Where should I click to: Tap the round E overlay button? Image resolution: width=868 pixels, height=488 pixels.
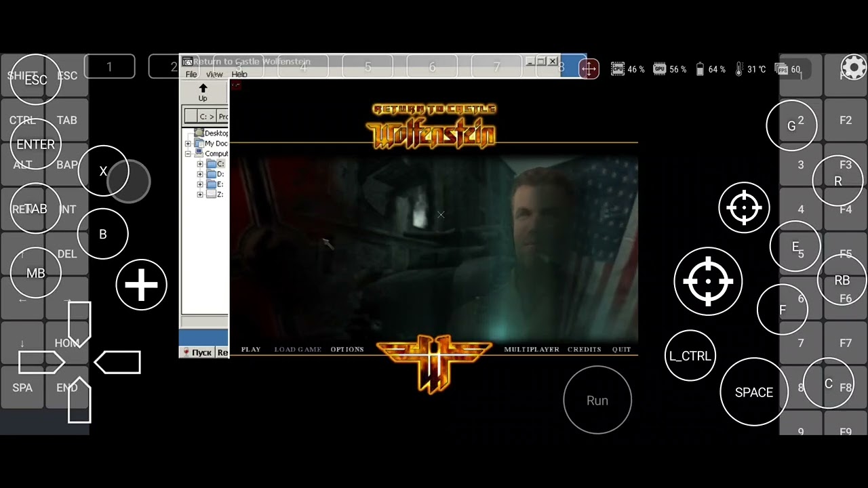coord(795,247)
